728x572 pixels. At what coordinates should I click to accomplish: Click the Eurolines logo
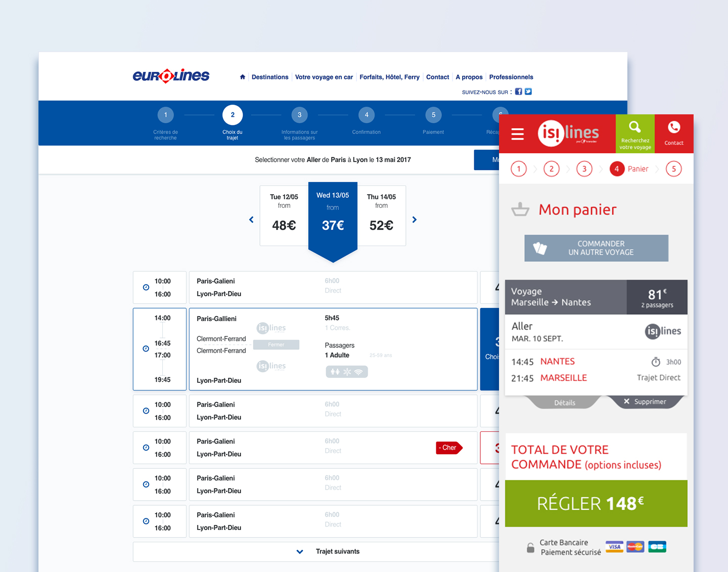171,76
